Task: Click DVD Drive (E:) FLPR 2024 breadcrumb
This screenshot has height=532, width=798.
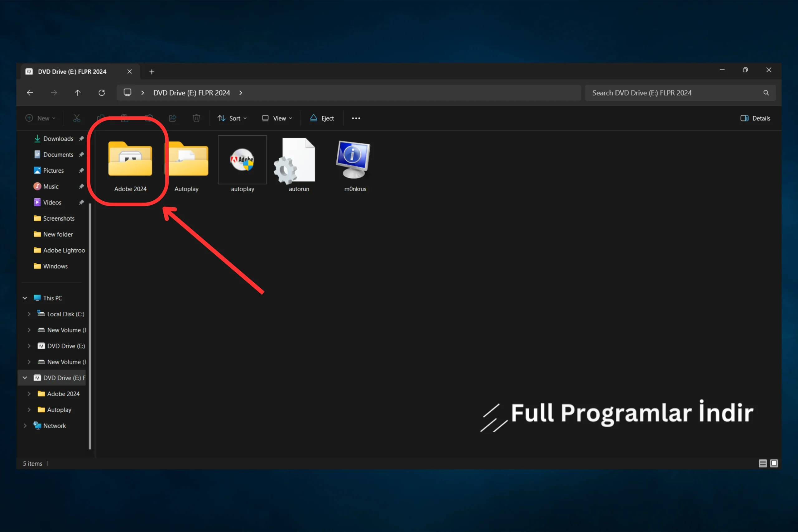Action: click(x=191, y=93)
